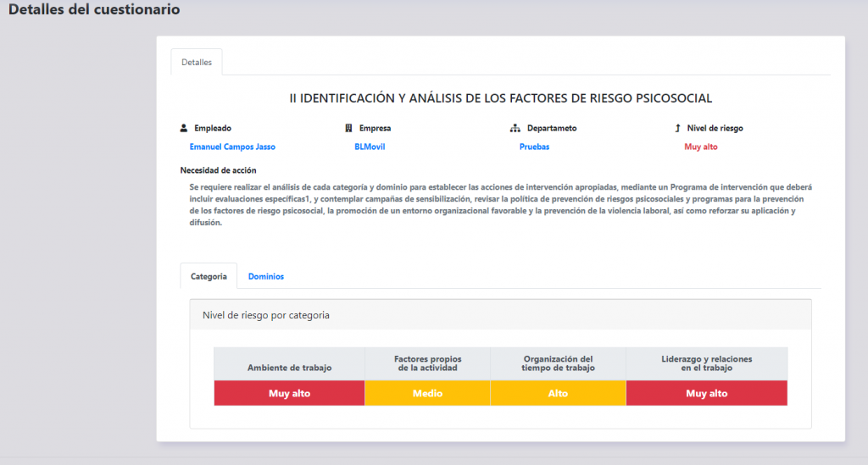Open employee link Emanuel Campos Jasso
The image size is (868, 465).
232,147
